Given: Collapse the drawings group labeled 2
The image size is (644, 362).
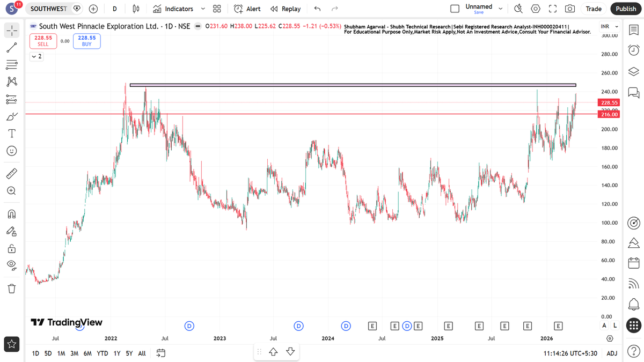Looking at the screenshot, I should [x=36, y=56].
